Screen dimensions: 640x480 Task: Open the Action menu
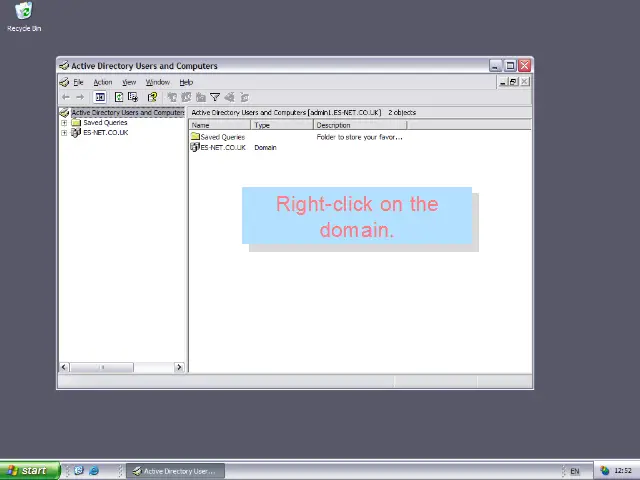coord(103,82)
